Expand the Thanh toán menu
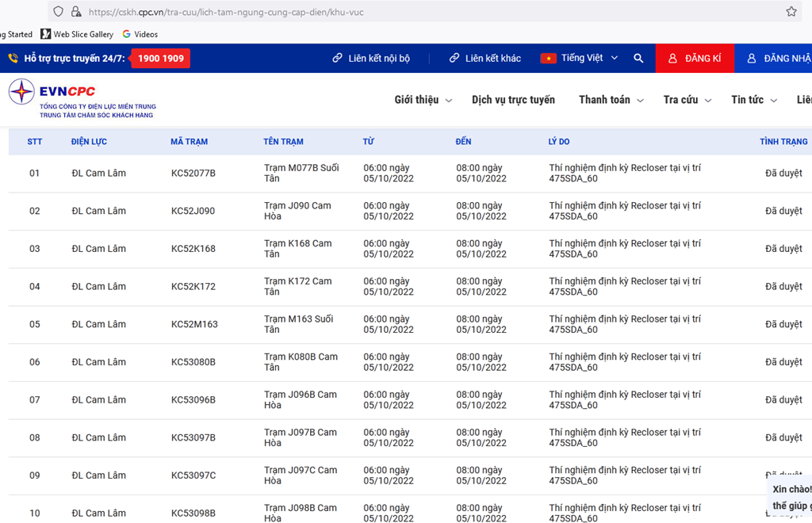The height and width of the screenshot is (523, 812). click(611, 100)
